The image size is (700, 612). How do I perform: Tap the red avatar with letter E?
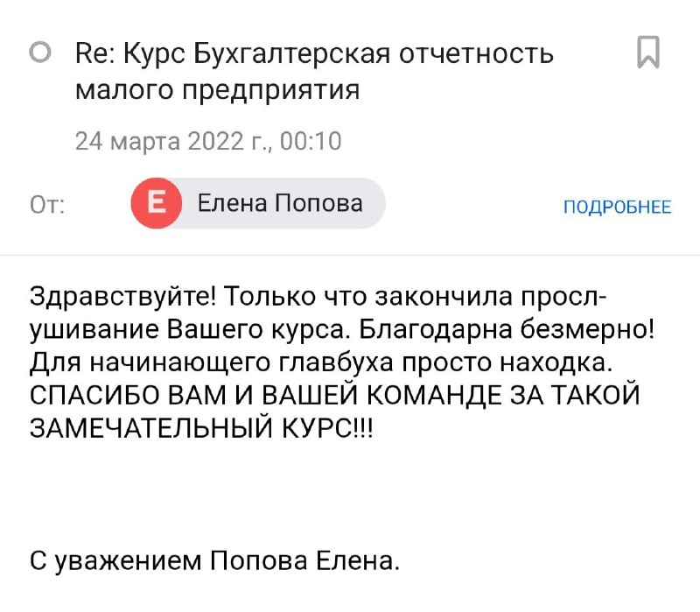[x=157, y=203]
